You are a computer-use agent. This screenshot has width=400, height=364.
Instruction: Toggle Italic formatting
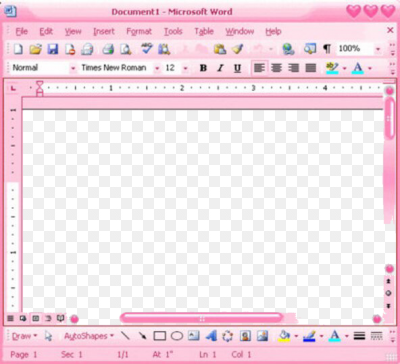220,68
